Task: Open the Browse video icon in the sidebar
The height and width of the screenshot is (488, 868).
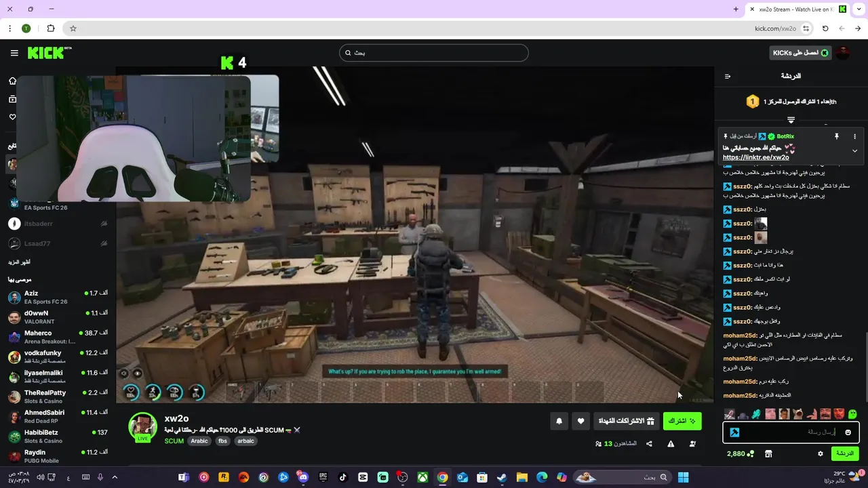Action: point(12,99)
